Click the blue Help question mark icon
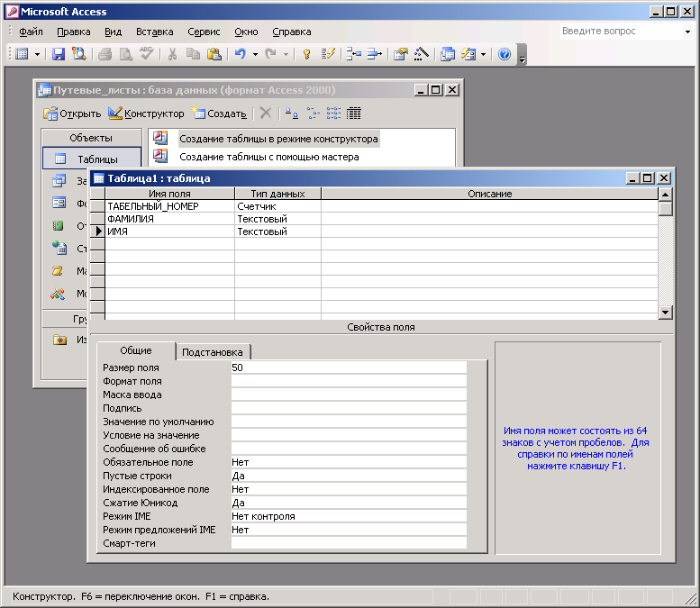The height and width of the screenshot is (608, 700). click(505, 54)
